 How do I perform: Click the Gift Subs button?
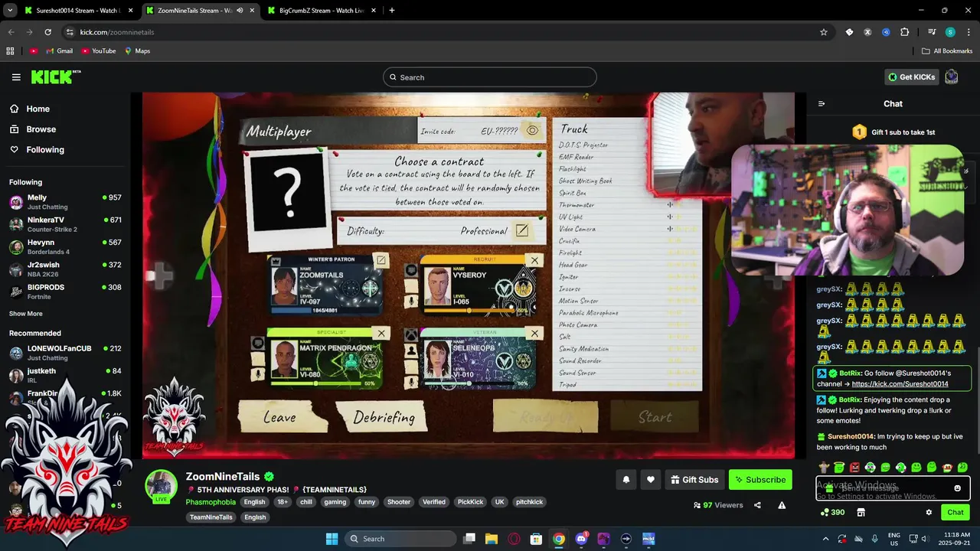pos(694,480)
